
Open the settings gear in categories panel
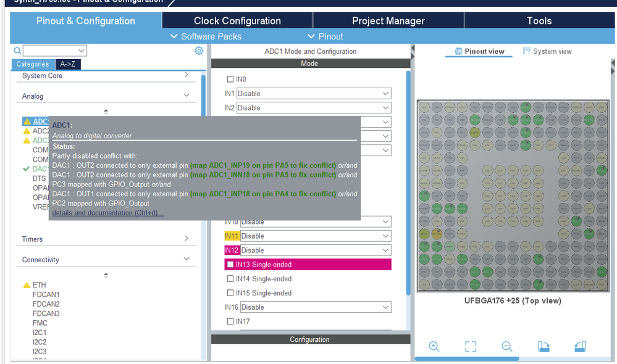[199, 51]
